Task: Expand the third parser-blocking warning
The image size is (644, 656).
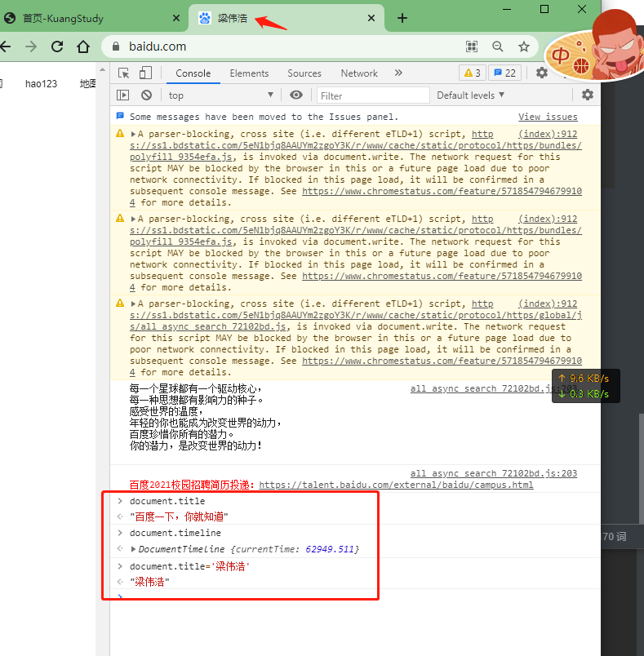Action: click(133, 304)
